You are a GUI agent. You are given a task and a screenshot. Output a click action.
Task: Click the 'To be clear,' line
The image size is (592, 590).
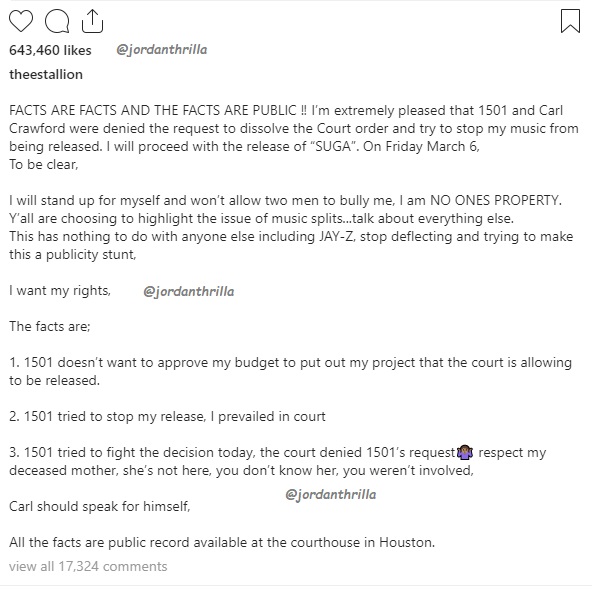pyautogui.click(x=44, y=165)
